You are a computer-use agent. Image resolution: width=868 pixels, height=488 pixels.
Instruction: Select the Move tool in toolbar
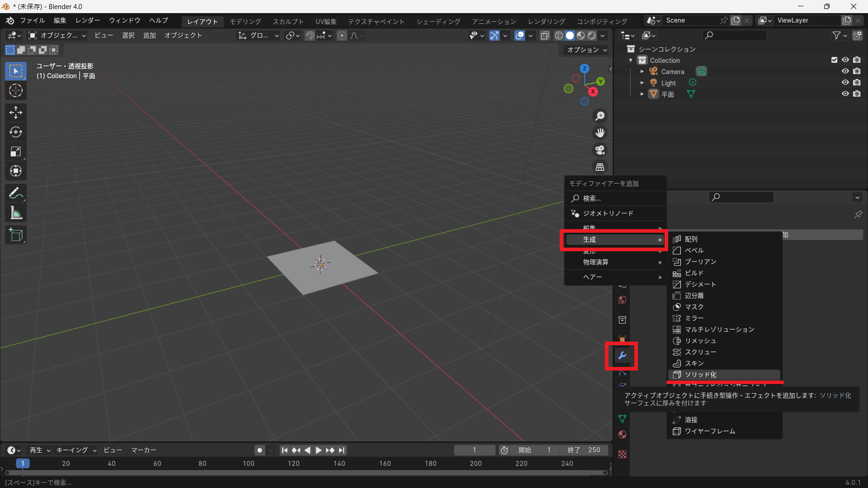16,113
